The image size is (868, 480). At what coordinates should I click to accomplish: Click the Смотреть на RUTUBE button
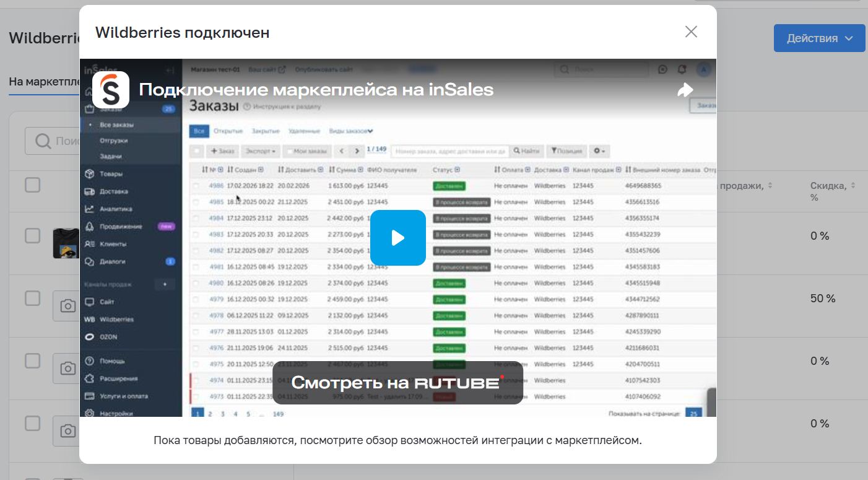pos(397,383)
